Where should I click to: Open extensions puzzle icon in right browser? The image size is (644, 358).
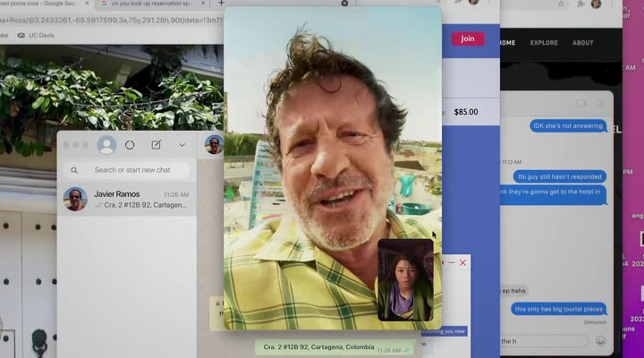pos(580,4)
